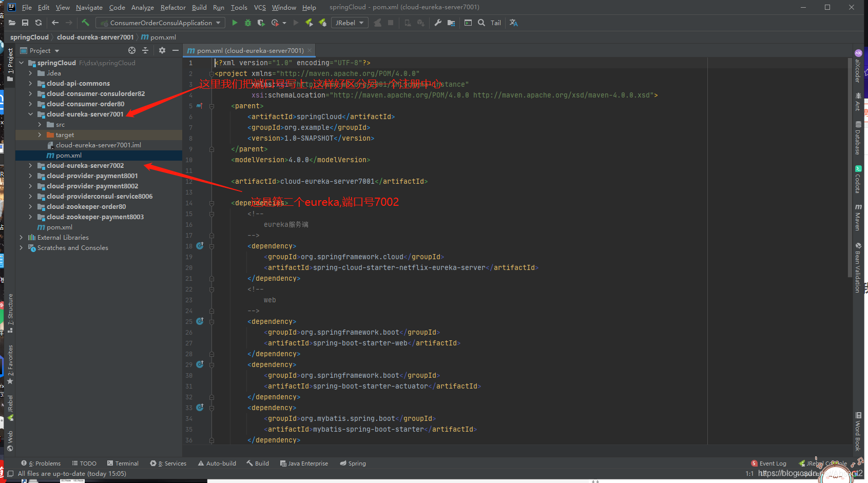Image resolution: width=868 pixels, height=483 pixels.
Task: Close the pom.xml editor tab
Action: (x=310, y=50)
